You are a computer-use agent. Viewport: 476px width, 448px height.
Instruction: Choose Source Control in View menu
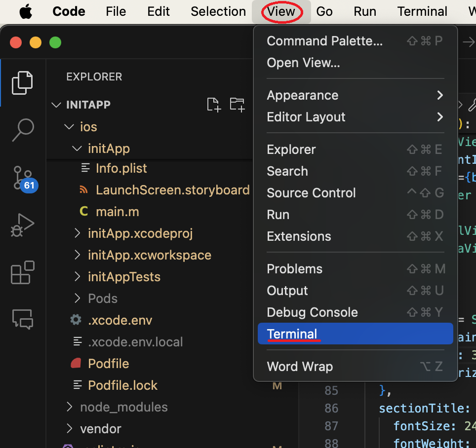[355, 193]
